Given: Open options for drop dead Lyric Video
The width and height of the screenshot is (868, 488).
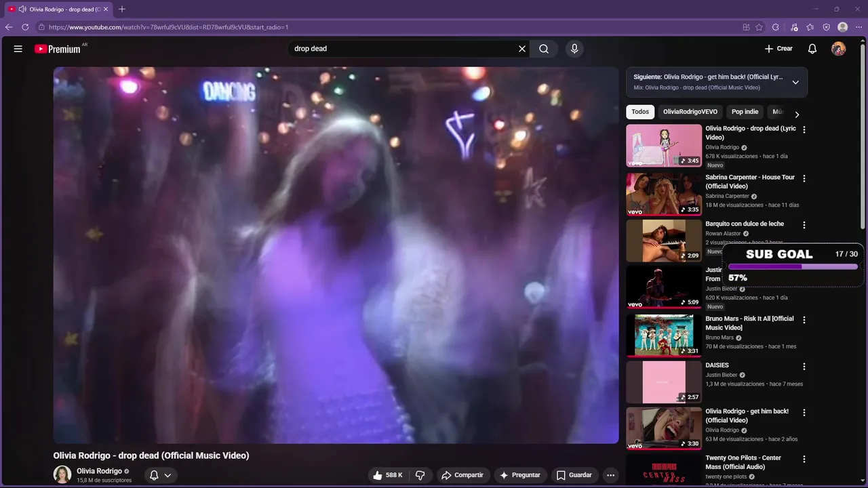Looking at the screenshot, I should [804, 129].
